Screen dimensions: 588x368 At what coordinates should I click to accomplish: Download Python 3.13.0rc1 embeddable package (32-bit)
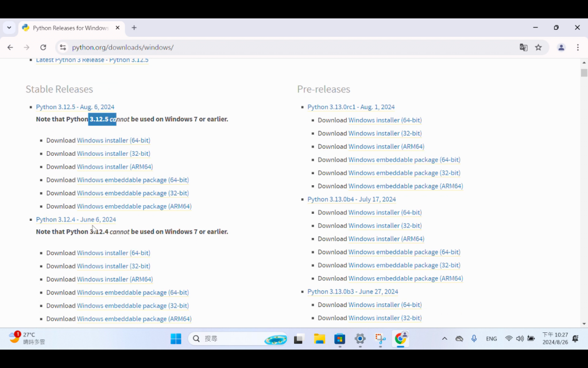coord(404,172)
